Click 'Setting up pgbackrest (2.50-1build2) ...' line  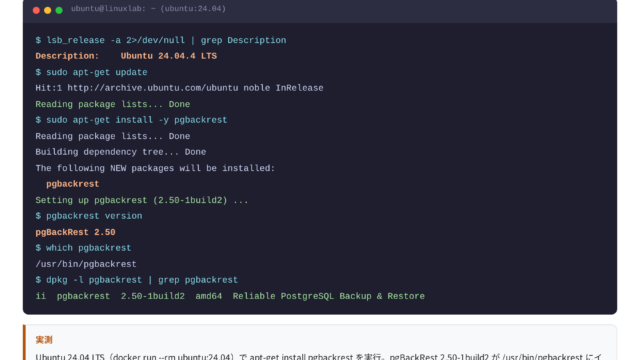pos(142,200)
